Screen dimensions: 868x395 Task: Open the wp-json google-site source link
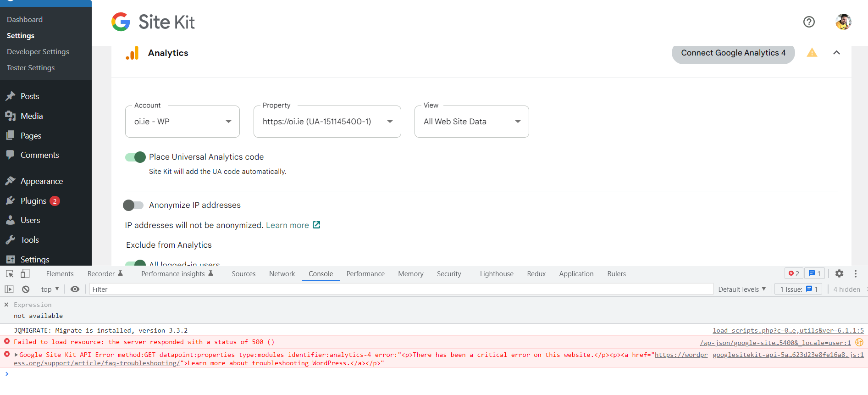(x=775, y=343)
